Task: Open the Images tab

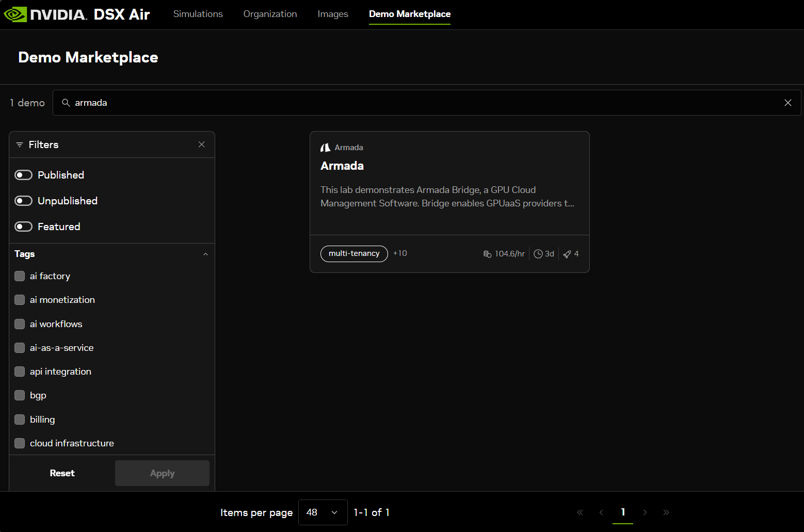Action: coord(333,14)
